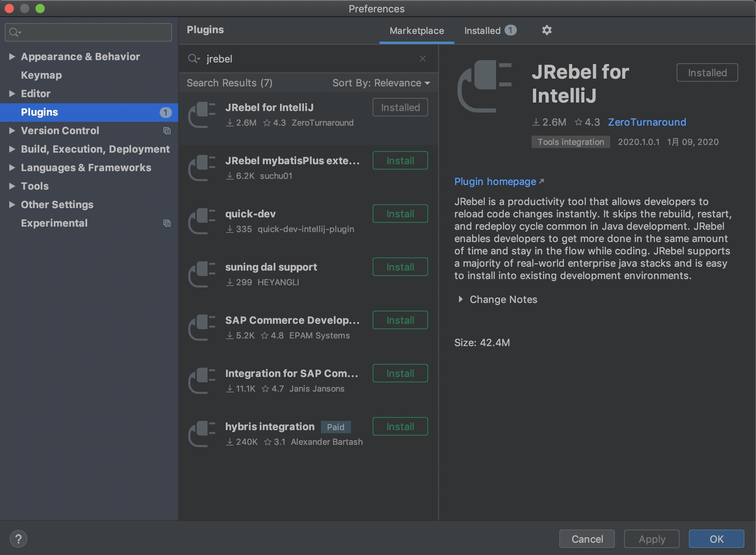Open the Sort By Relevance dropdown

[381, 83]
